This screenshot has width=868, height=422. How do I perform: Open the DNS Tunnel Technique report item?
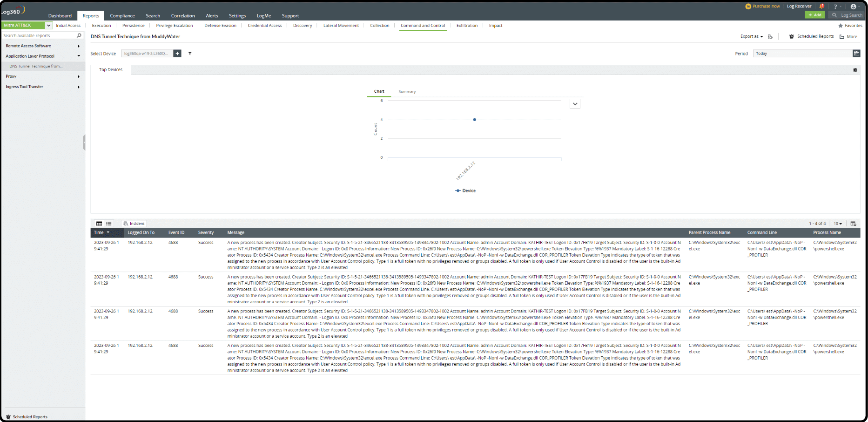click(x=35, y=66)
